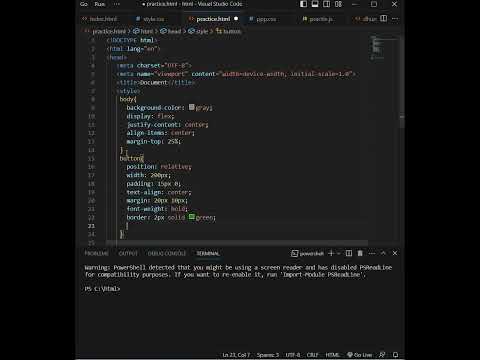Open the DEBUG CONSOLE panel tab
The width and height of the screenshot is (480, 360).
[x=167, y=253]
